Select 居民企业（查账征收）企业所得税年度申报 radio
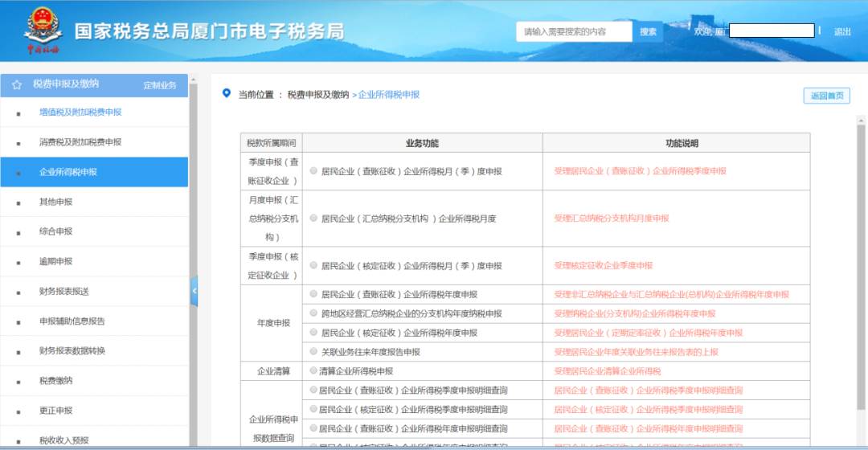The image size is (868, 450). click(x=314, y=294)
